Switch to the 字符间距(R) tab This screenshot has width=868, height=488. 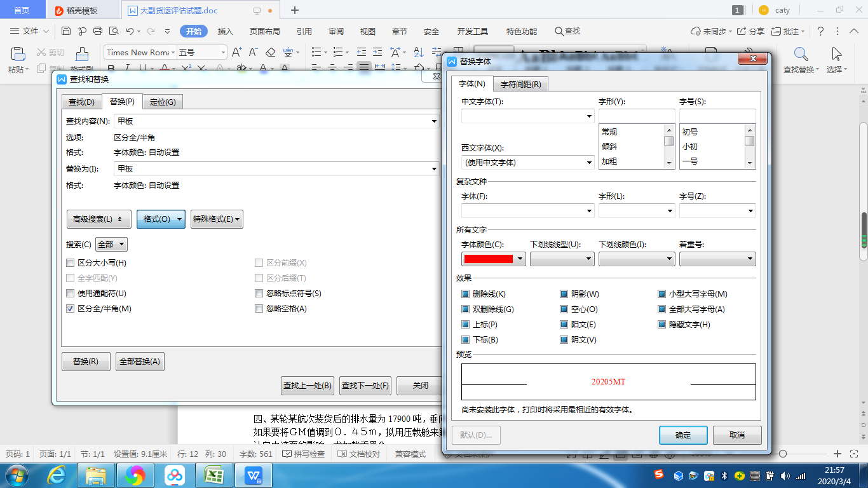pos(520,84)
